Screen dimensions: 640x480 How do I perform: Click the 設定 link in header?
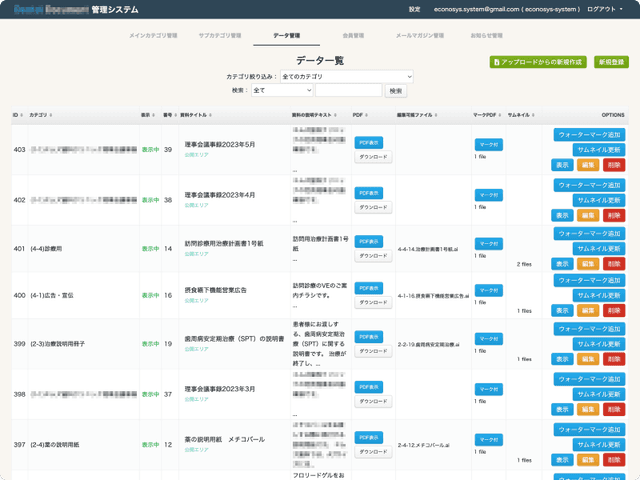[414, 9]
